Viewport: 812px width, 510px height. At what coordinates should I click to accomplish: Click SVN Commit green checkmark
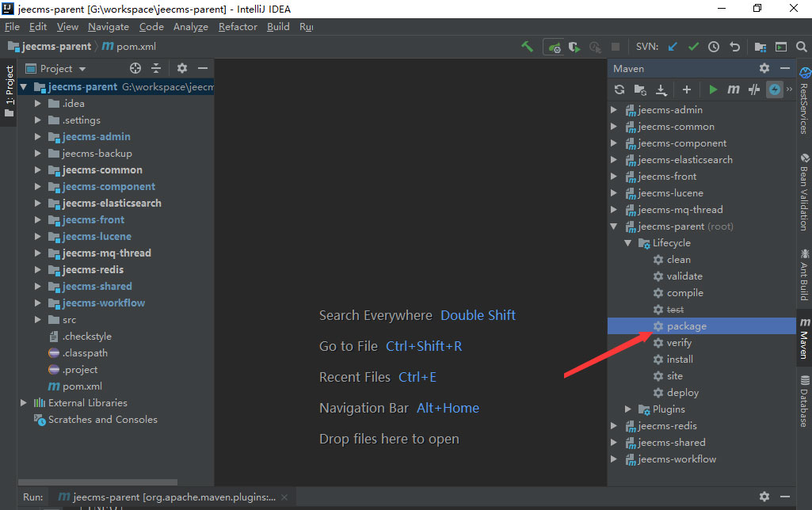point(693,47)
